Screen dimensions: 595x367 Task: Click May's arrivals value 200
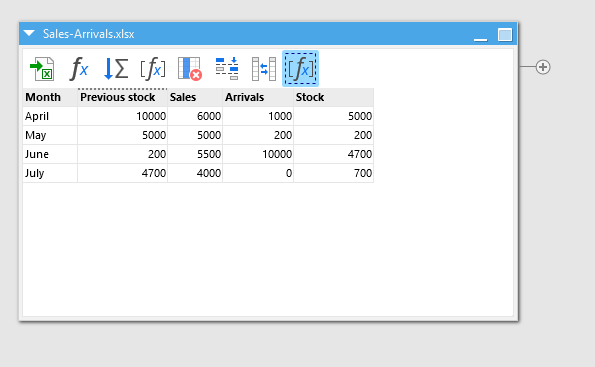(258, 135)
